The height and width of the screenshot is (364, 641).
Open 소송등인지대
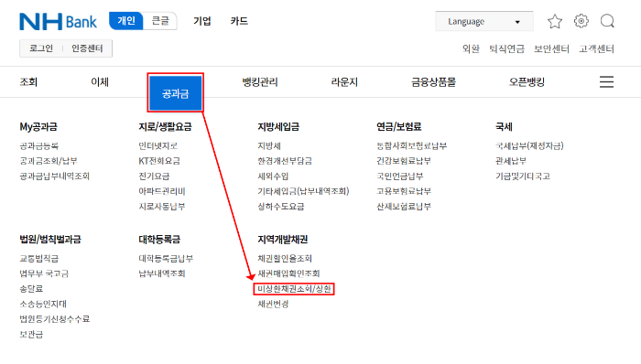click(x=43, y=304)
